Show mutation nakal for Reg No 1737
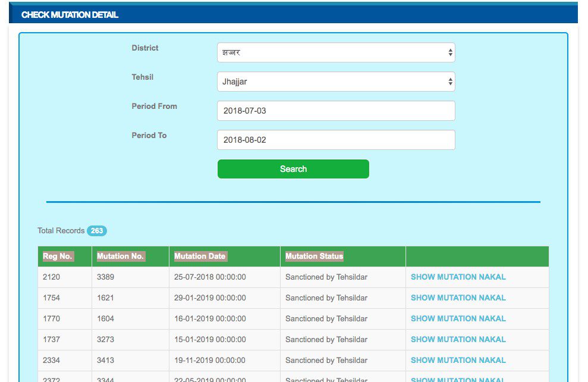The image size is (588, 382). tap(458, 339)
